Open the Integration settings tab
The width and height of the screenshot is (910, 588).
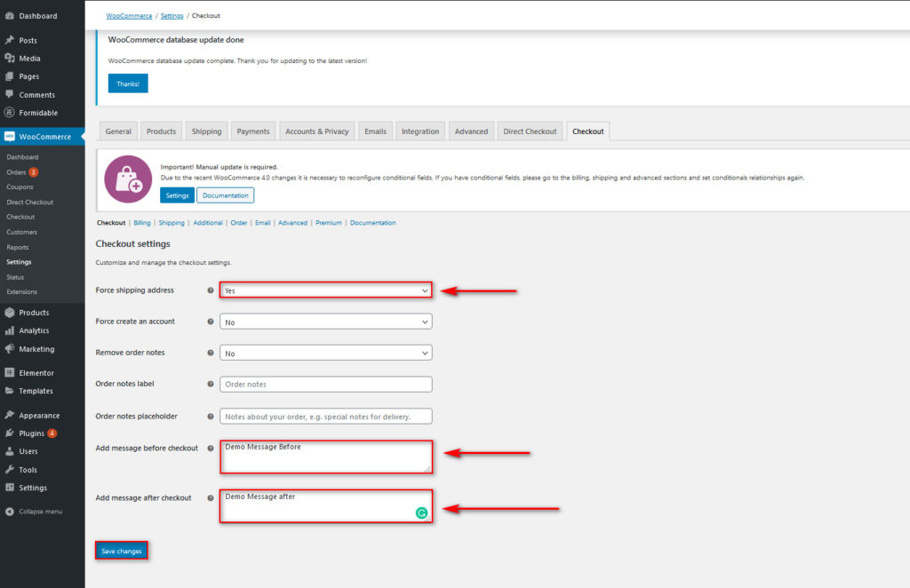tap(420, 131)
